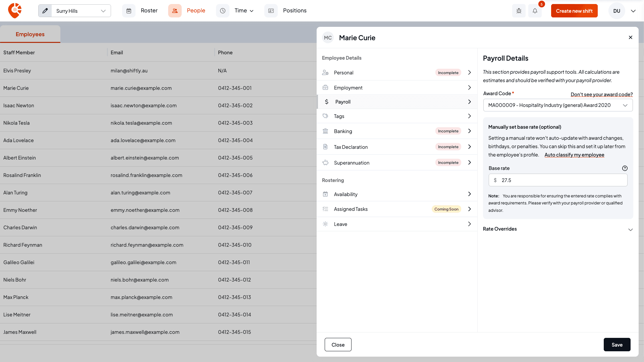This screenshot has height=362, width=644.
Task: Select Isaac Newton in staff list
Action: pyautogui.click(x=19, y=106)
